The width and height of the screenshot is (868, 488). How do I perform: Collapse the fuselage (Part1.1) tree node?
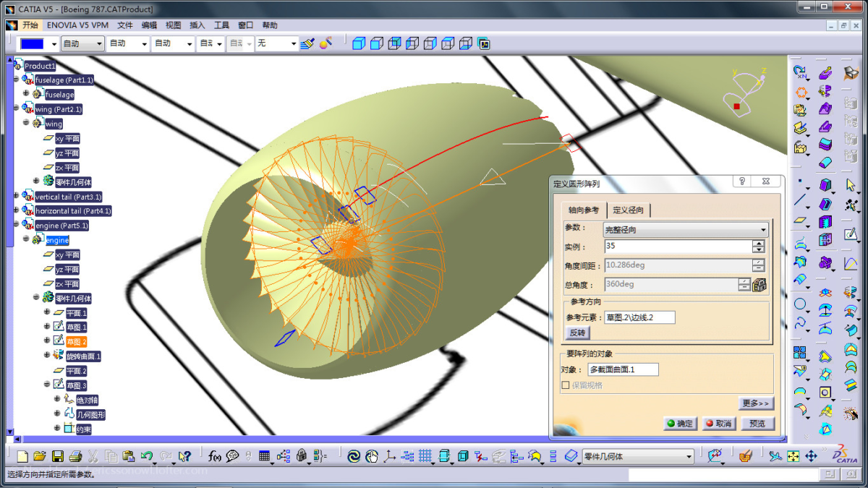[17, 80]
